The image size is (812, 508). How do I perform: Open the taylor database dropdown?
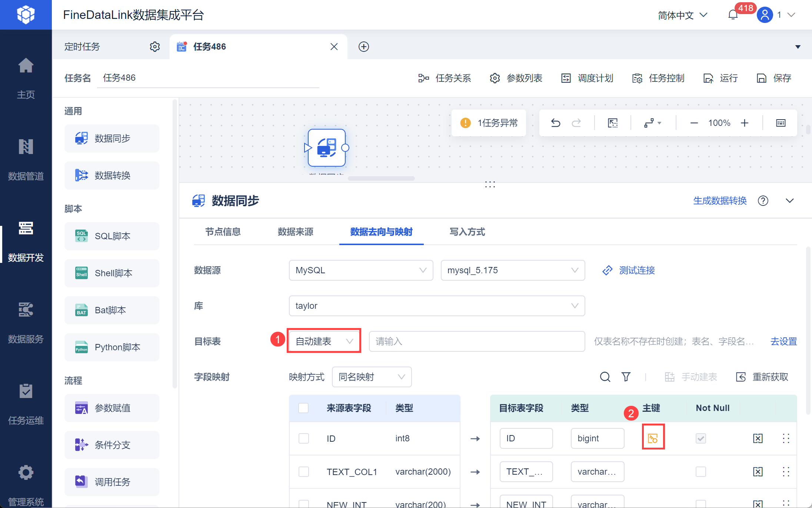pos(436,306)
